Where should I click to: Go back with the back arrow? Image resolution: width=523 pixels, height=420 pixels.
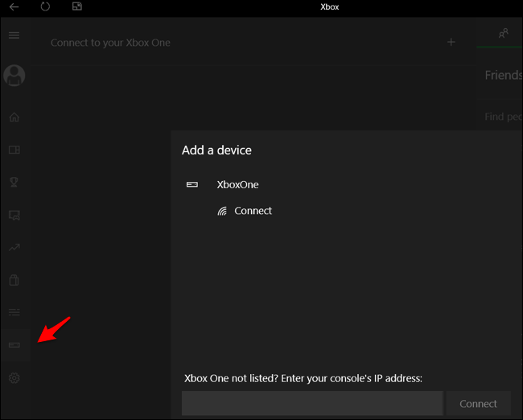coord(14,6)
